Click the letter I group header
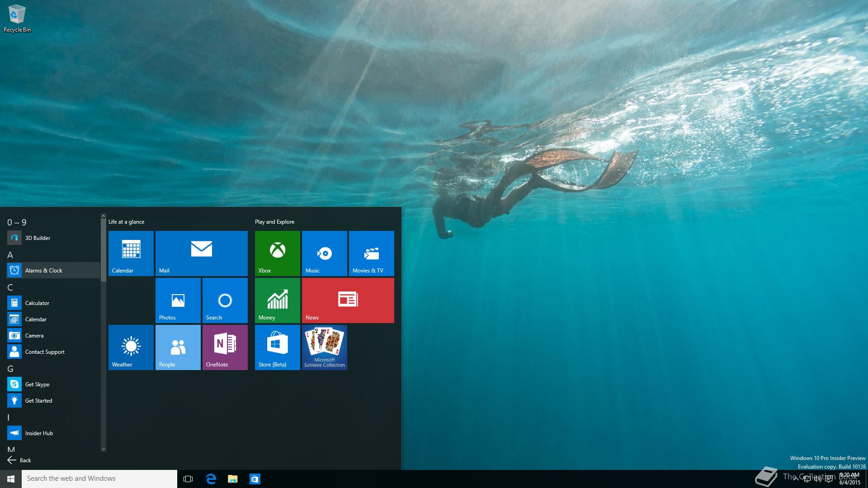Screen dimensions: 868x488 point(8,418)
